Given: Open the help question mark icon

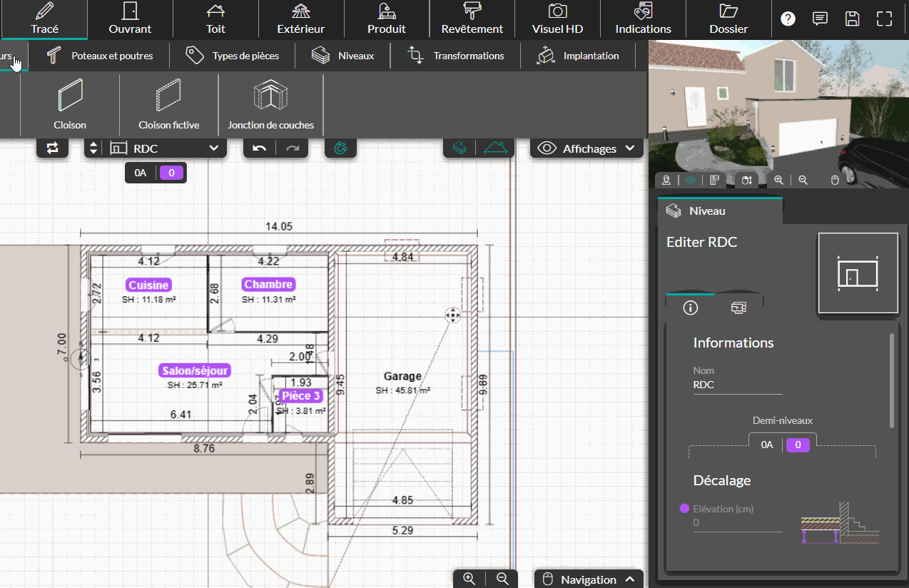Looking at the screenshot, I should [x=788, y=19].
